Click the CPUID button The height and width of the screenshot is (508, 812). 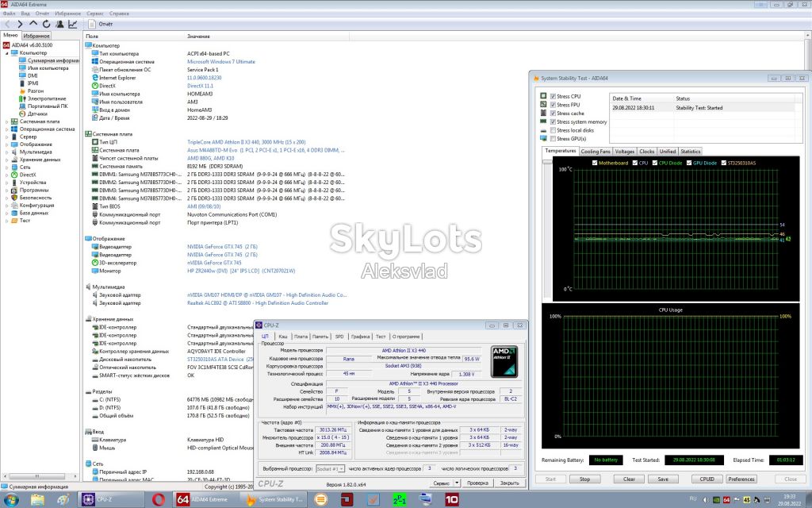tap(707, 479)
